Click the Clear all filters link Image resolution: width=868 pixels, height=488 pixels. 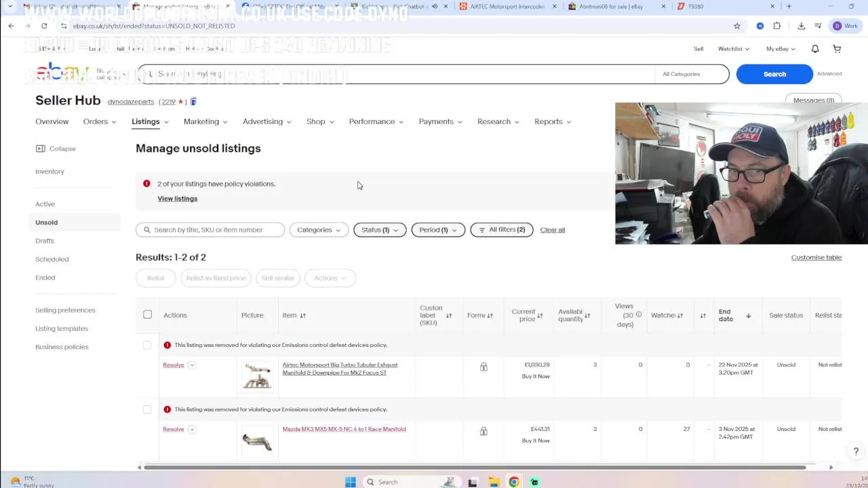(x=553, y=230)
